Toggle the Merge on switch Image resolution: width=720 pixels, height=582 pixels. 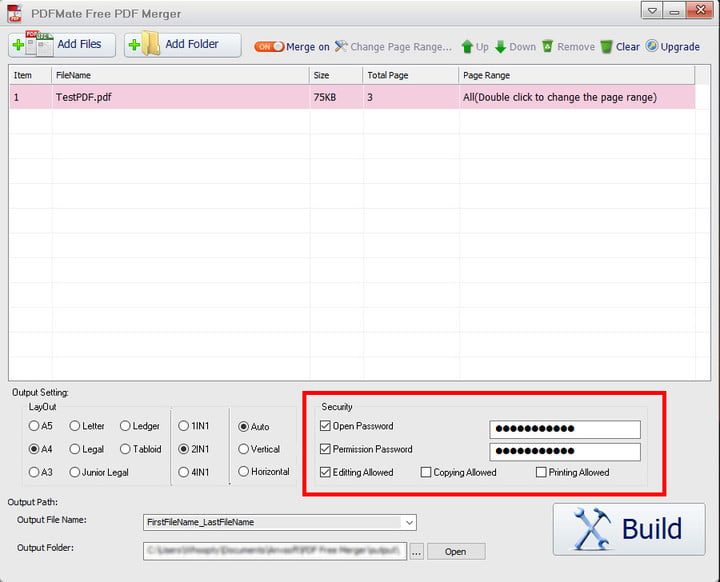(269, 47)
